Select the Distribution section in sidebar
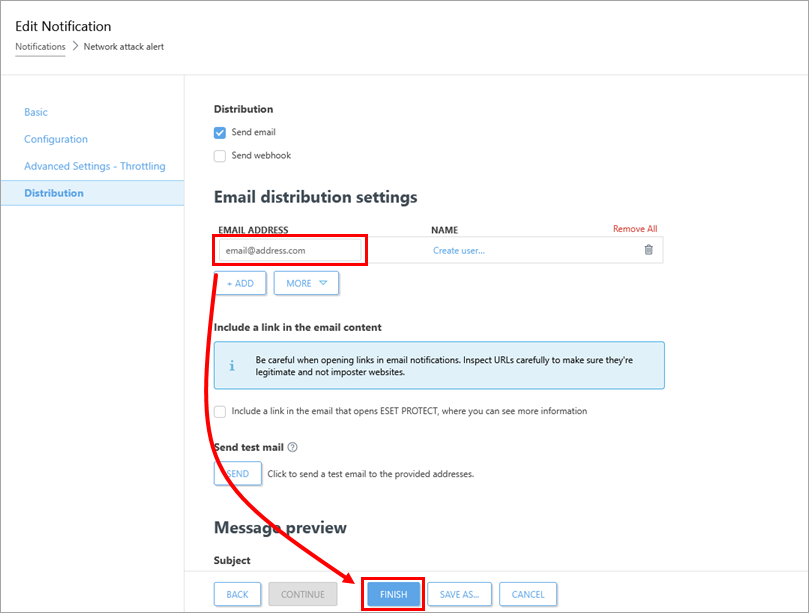 point(54,193)
